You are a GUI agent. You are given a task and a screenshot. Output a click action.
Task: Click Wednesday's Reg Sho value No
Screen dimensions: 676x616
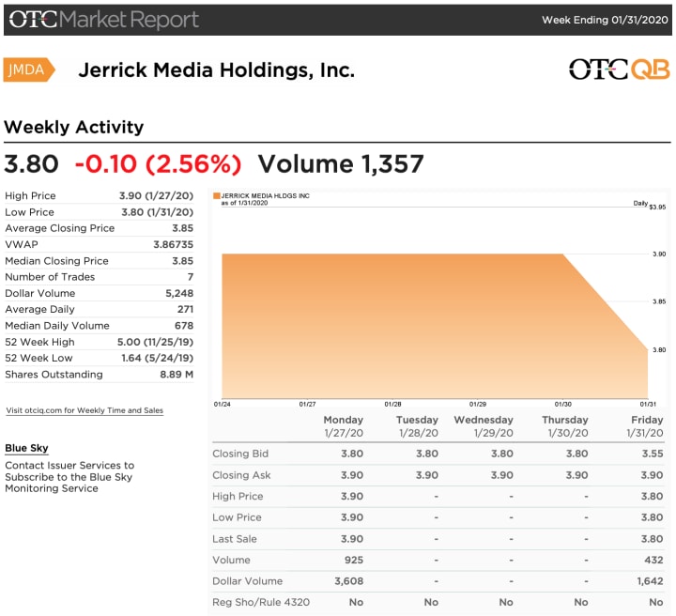pyautogui.click(x=506, y=602)
